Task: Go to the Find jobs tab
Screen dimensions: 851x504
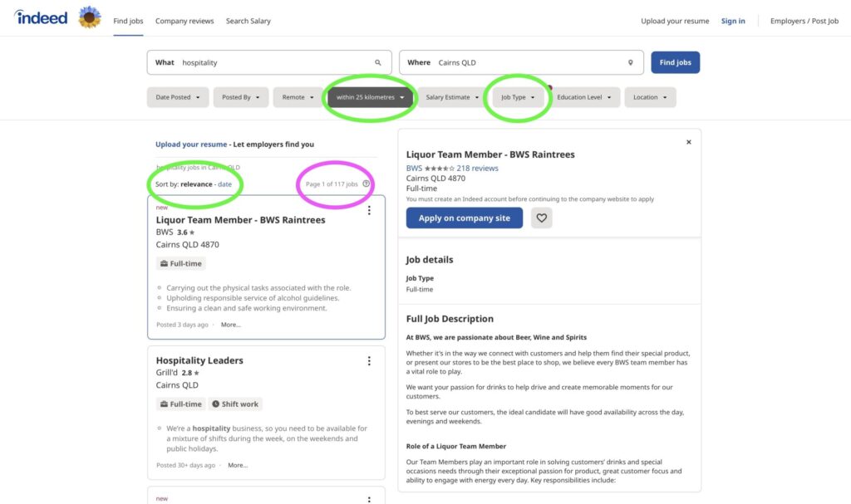Action: [x=128, y=21]
